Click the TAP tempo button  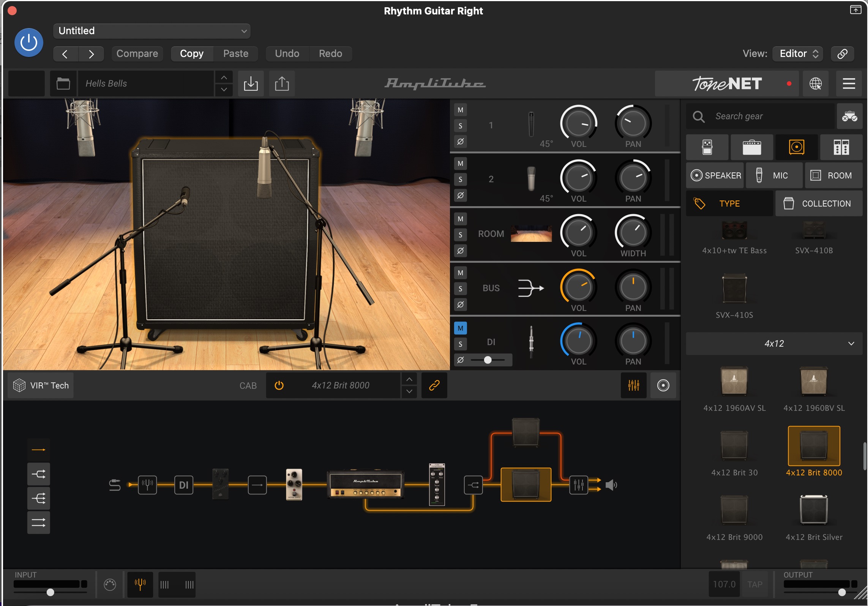pyautogui.click(x=754, y=584)
